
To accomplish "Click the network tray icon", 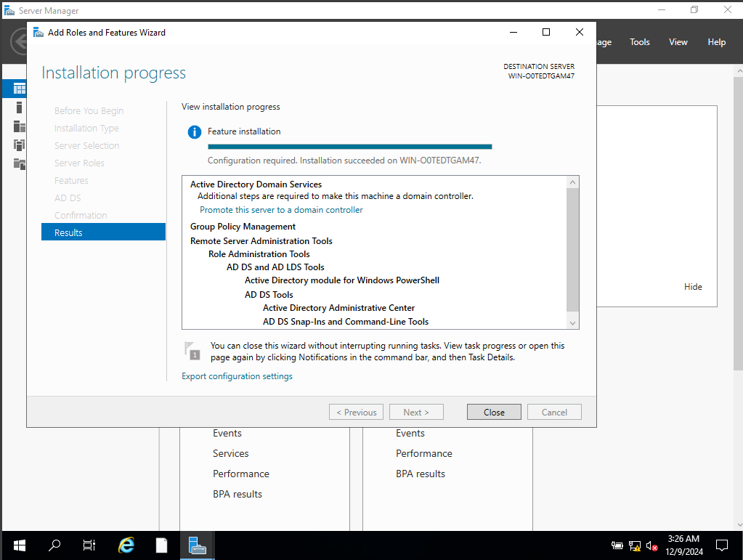I will [635, 545].
